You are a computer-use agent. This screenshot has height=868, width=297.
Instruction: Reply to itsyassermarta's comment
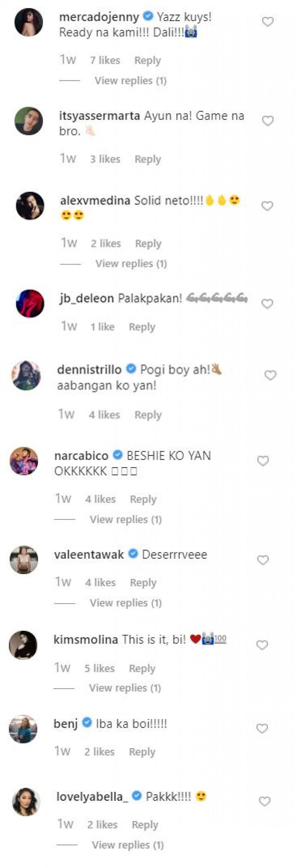tap(148, 159)
